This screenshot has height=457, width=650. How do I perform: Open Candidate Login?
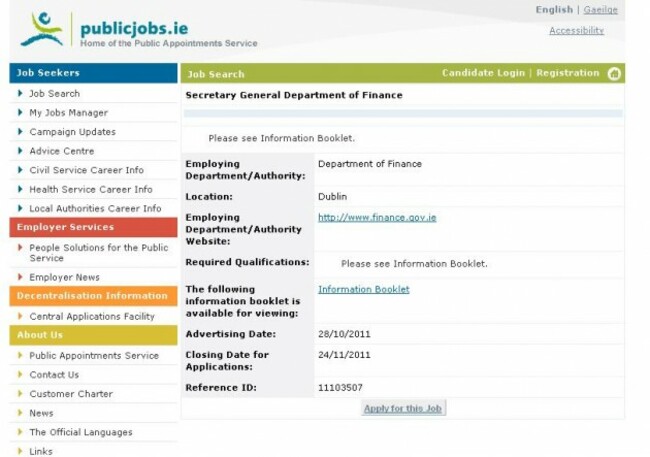tap(483, 73)
